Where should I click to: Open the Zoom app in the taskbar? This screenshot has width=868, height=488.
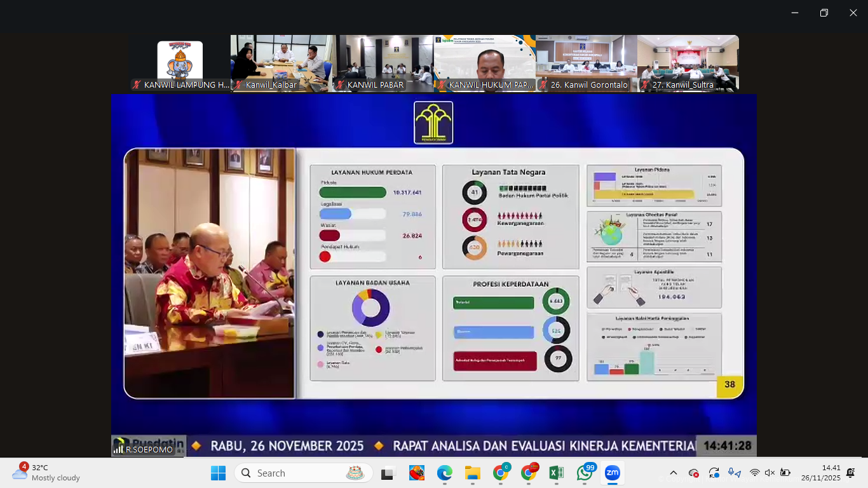612,473
